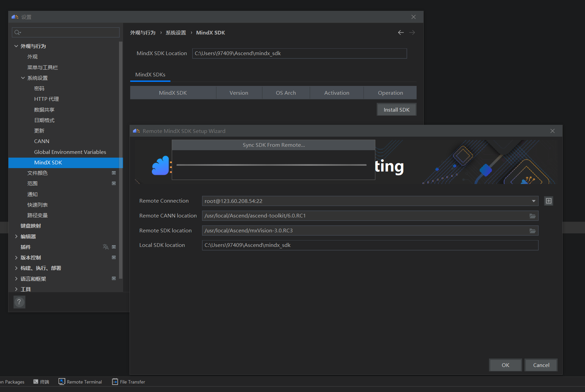Browse folder for Remote CANN location
The width and height of the screenshot is (585, 392).
(x=532, y=216)
